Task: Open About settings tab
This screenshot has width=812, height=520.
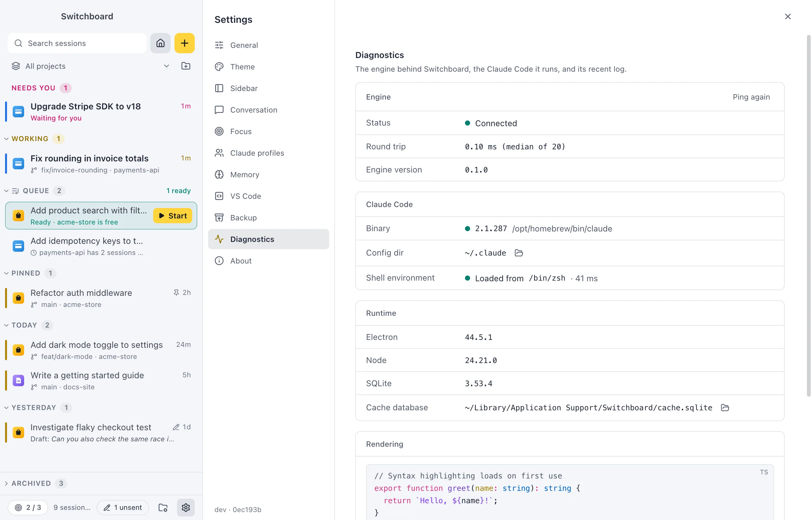Action: click(x=269, y=261)
